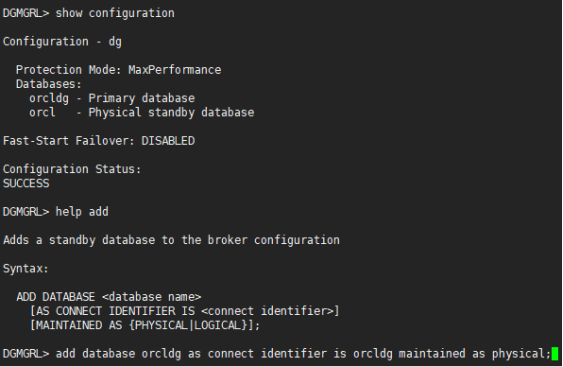Screen dimensions: 563x367
Task: Click the 'Databases:' label
Action: coord(49,84)
